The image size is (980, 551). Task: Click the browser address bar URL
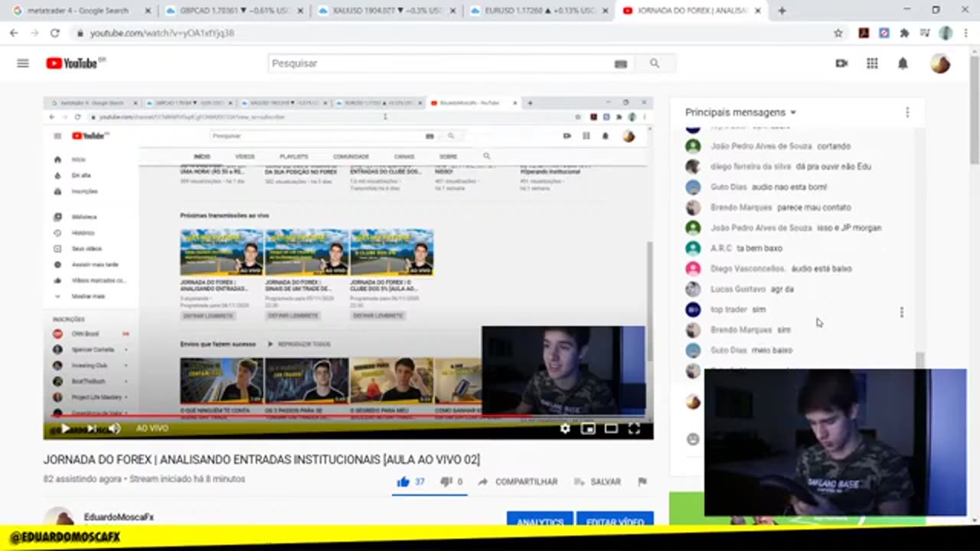162,34
